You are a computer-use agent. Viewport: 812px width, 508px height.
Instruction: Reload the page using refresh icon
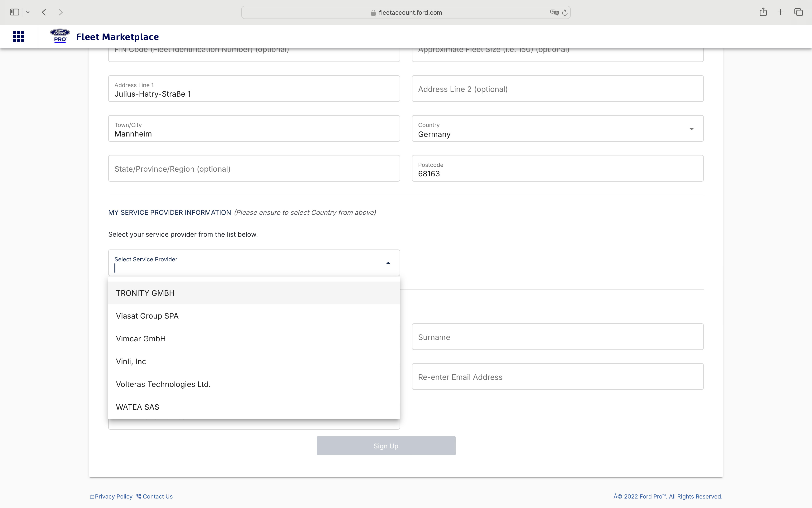point(565,12)
